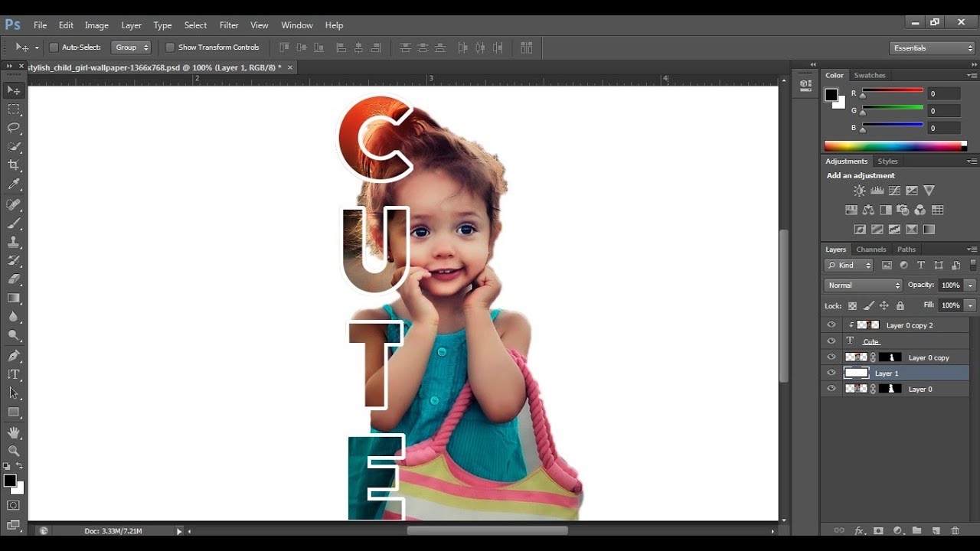Screen dimensions: 980x551
Task: Hide the Layer 0 copy 2 layer
Action: [x=831, y=324]
